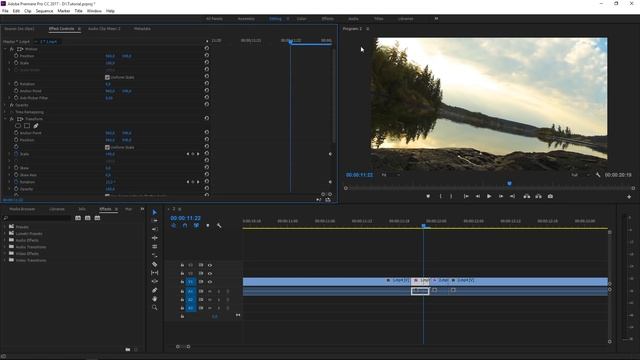Select the Hand tool
This screenshot has height=360, width=640.
point(154,299)
